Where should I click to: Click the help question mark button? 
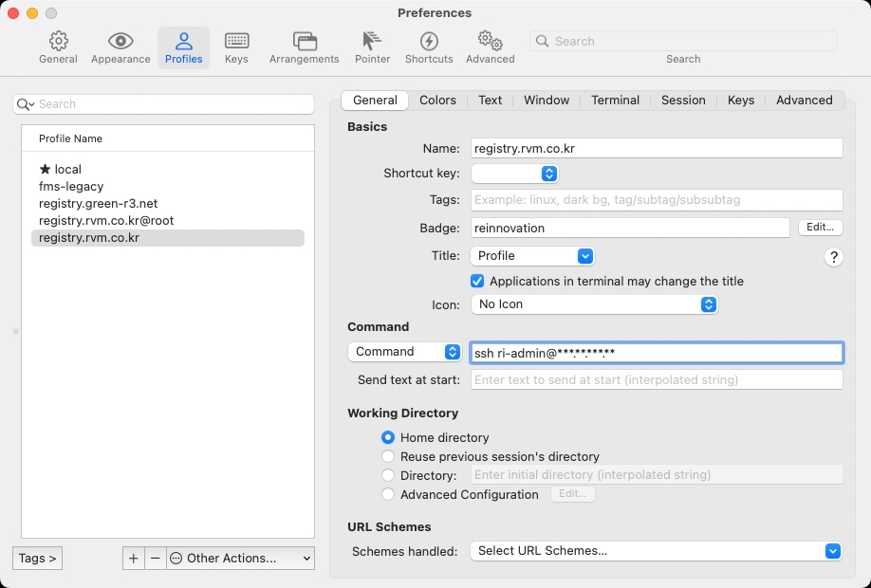pyautogui.click(x=833, y=257)
